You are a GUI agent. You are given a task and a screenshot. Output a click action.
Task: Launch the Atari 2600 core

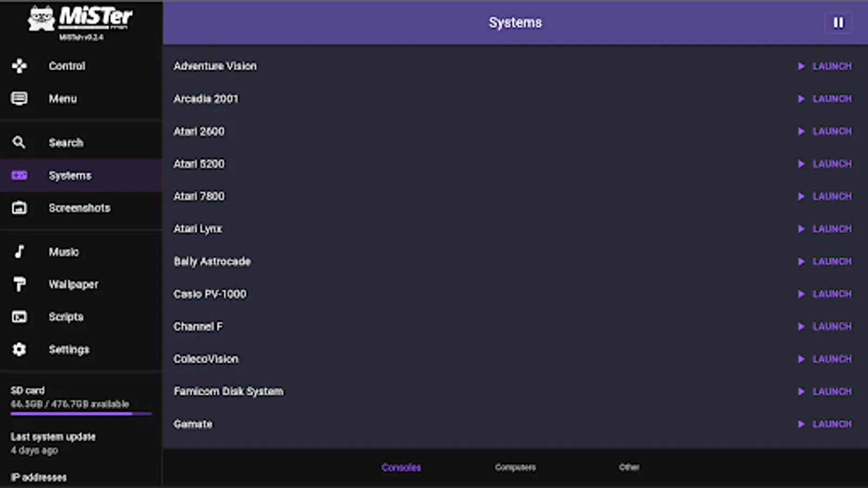[825, 131]
